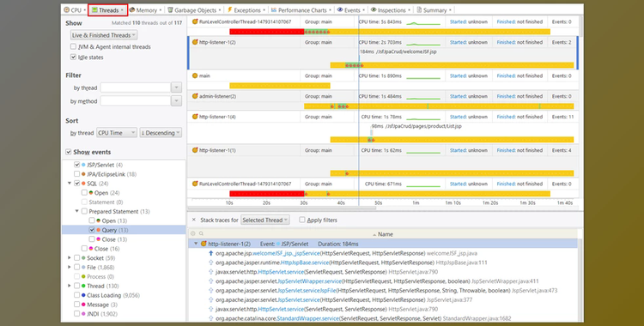Toggle the Show events checkbox

pos(69,152)
